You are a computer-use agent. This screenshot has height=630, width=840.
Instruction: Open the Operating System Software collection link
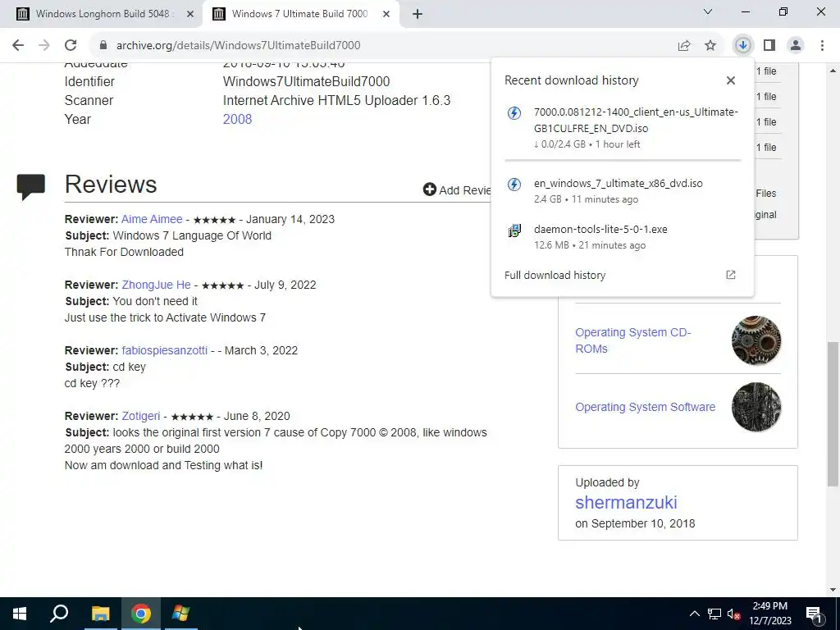[x=645, y=407]
